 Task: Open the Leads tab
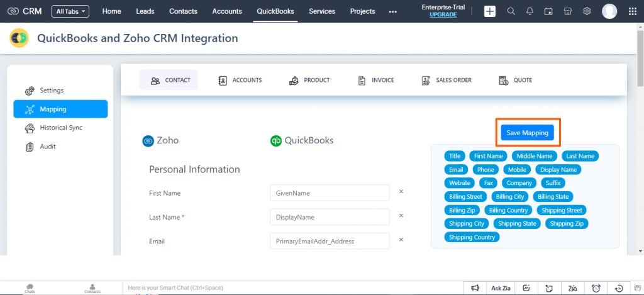tap(145, 11)
